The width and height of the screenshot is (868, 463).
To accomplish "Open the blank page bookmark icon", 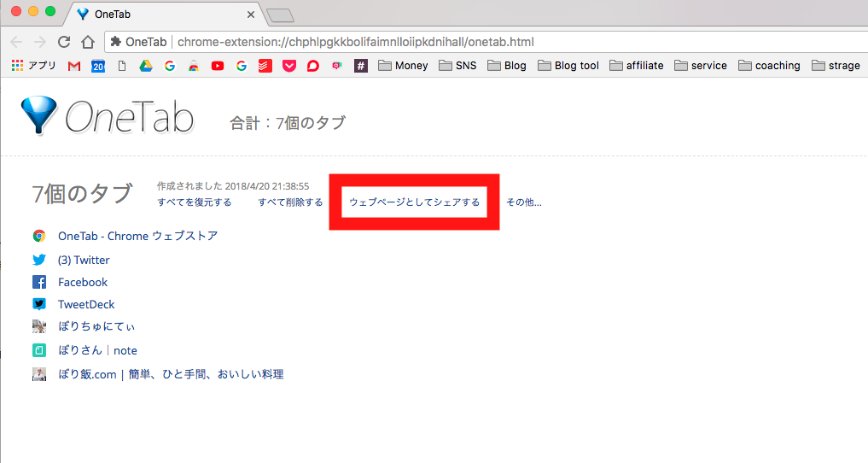I will [122, 66].
